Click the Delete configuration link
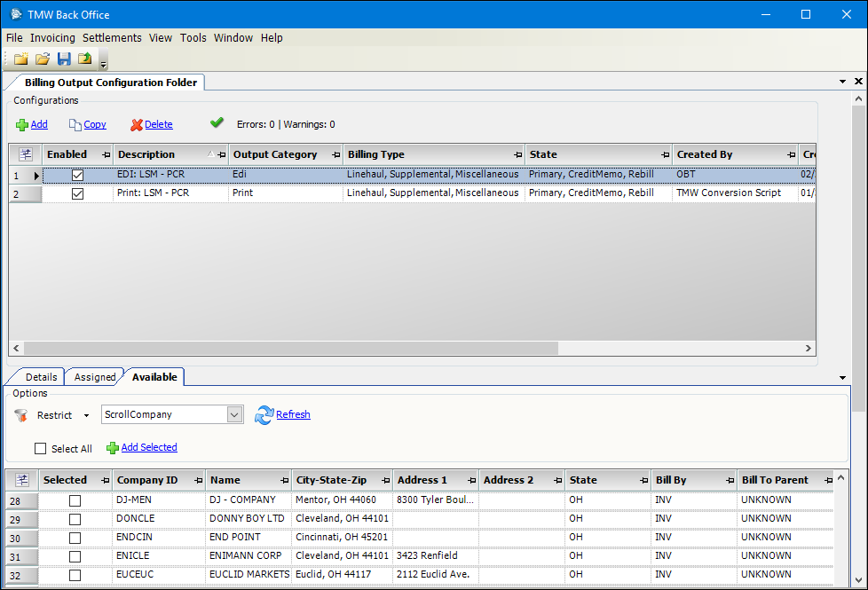Screen dimensions: 868x590 [x=158, y=125]
